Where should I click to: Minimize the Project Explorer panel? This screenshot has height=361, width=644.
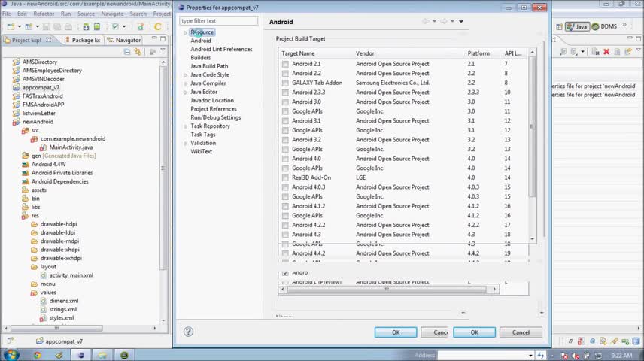pos(154,38)
